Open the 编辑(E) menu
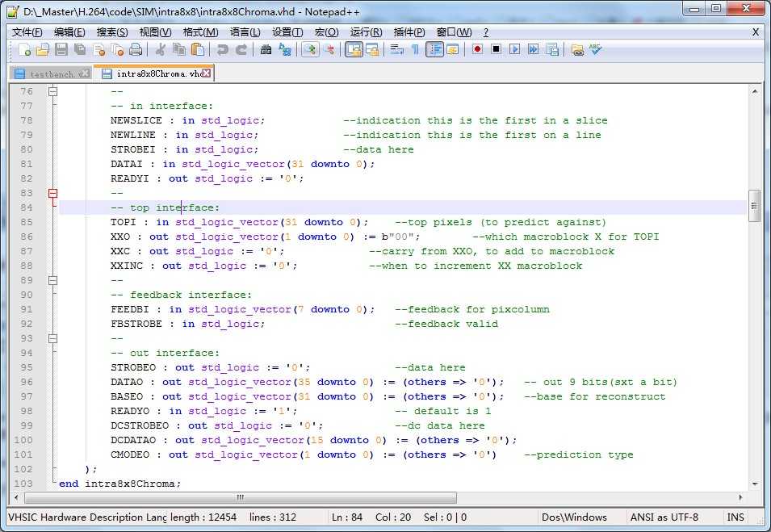 pyautogui.click(x=69, y=32)
